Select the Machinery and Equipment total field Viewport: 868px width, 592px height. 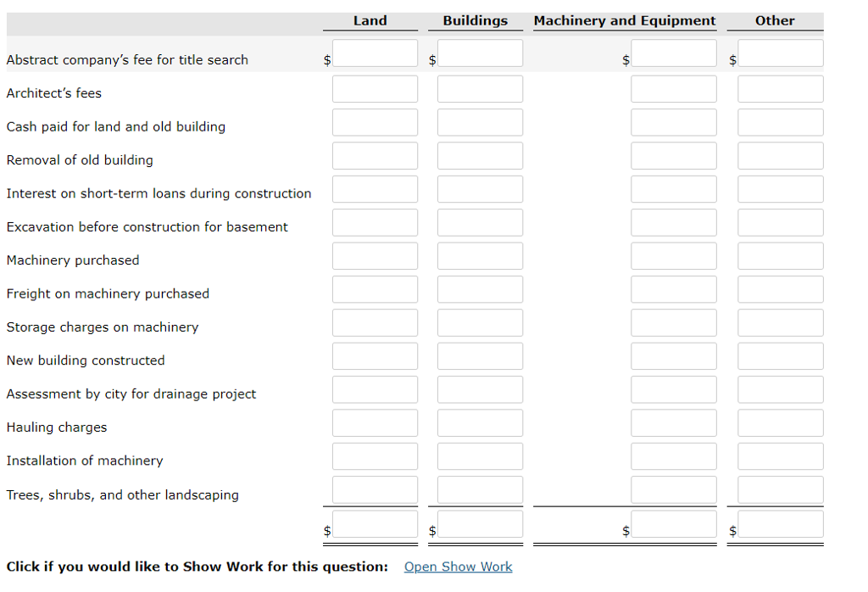pyautogui.click(x=673, y=525)
